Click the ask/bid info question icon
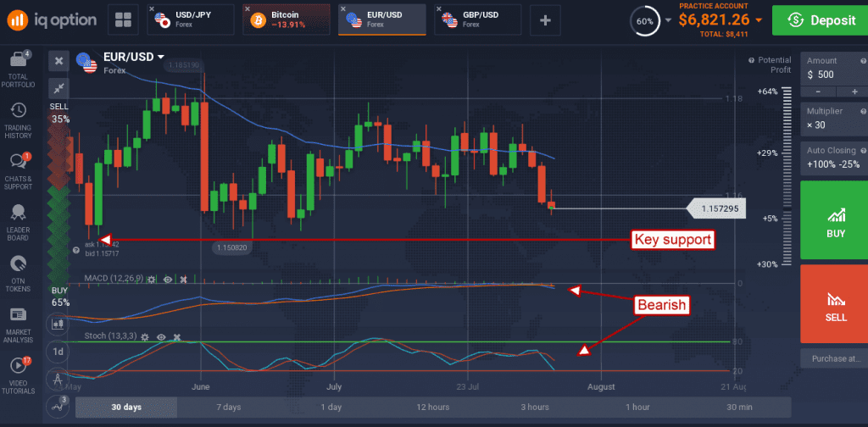The height and width of the screenshot is (427, 868). (x=76, y=250)
